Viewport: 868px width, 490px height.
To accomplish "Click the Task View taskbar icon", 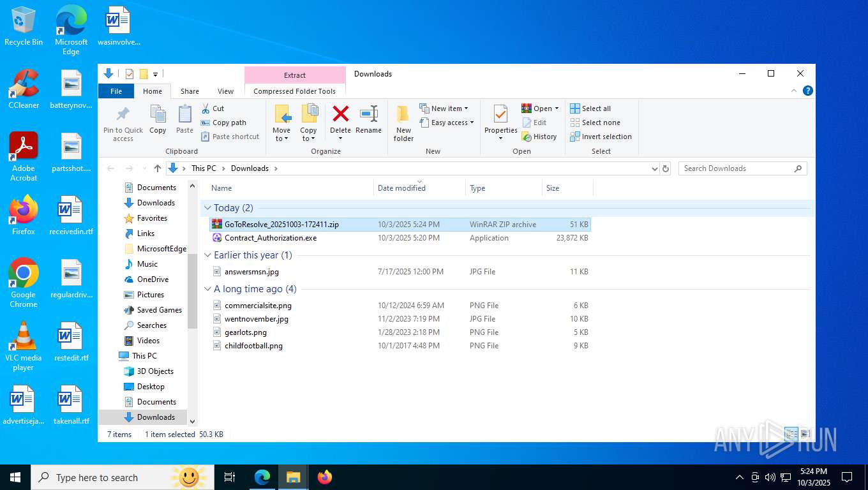I will click(230, 477).
